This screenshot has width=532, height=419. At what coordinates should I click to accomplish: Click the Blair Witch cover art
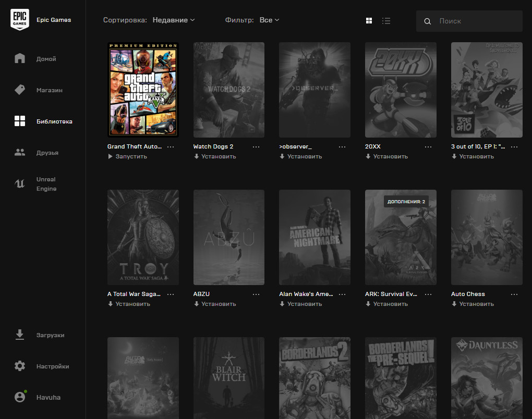coord(228,378)
